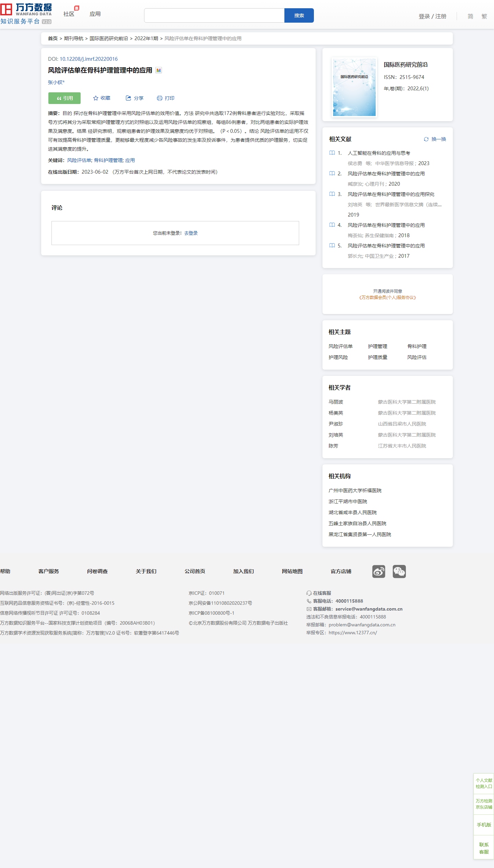The height and width of the screenshot is (868, 494).
Task: Click 登录 / 注册 in header
Action: tap(433, 16)
